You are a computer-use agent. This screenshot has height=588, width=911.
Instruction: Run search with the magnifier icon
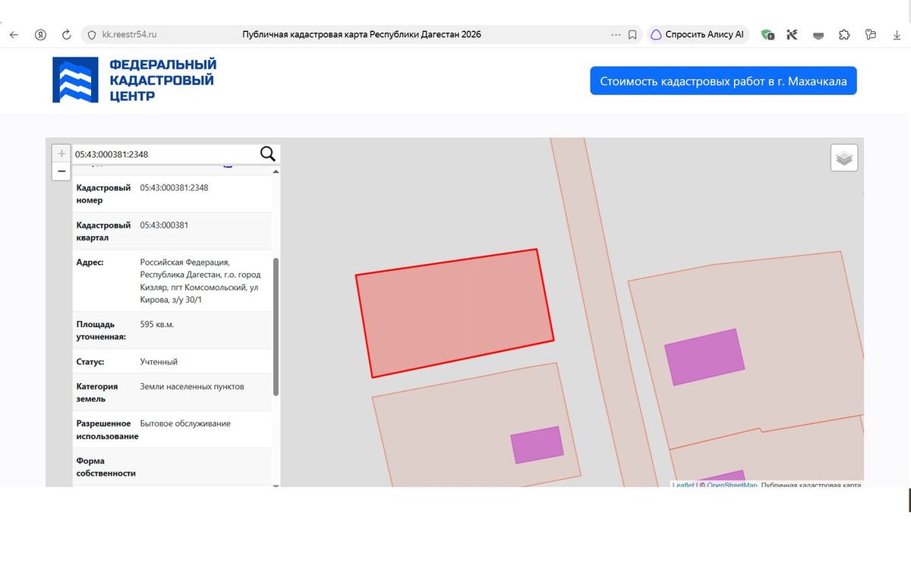point(268,154)
